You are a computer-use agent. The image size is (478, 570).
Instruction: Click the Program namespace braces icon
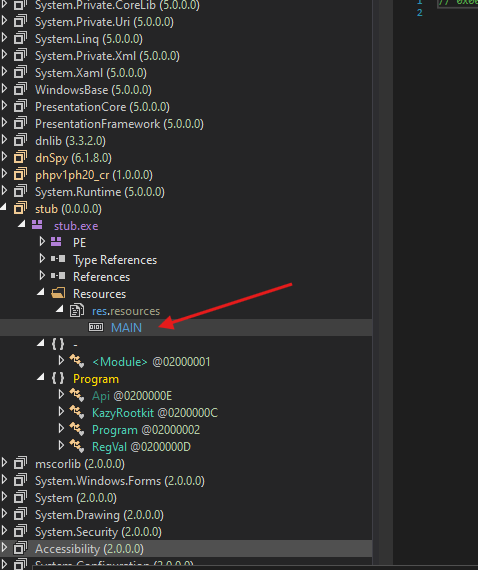[x=58, y=378]
